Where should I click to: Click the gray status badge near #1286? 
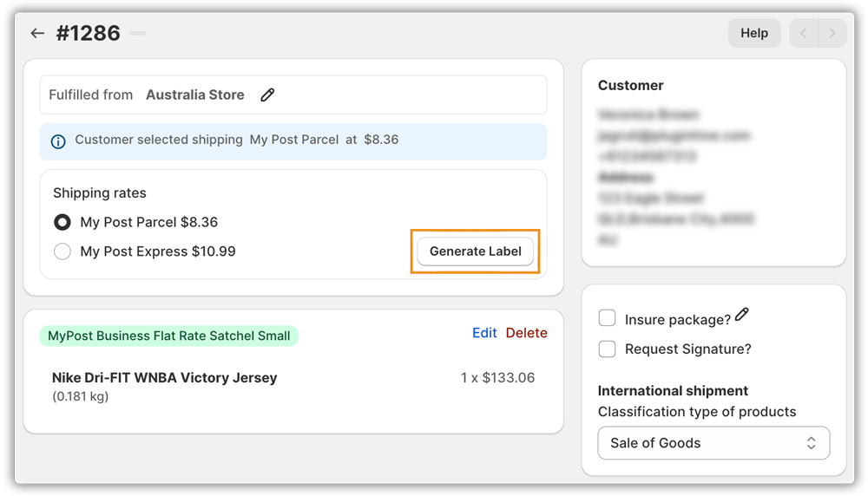[138, 34]
